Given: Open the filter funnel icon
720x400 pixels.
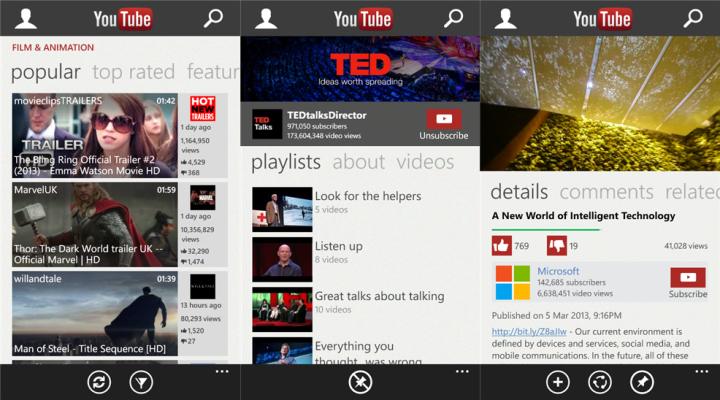Looking at the screenshot, I should coord(141,382).
